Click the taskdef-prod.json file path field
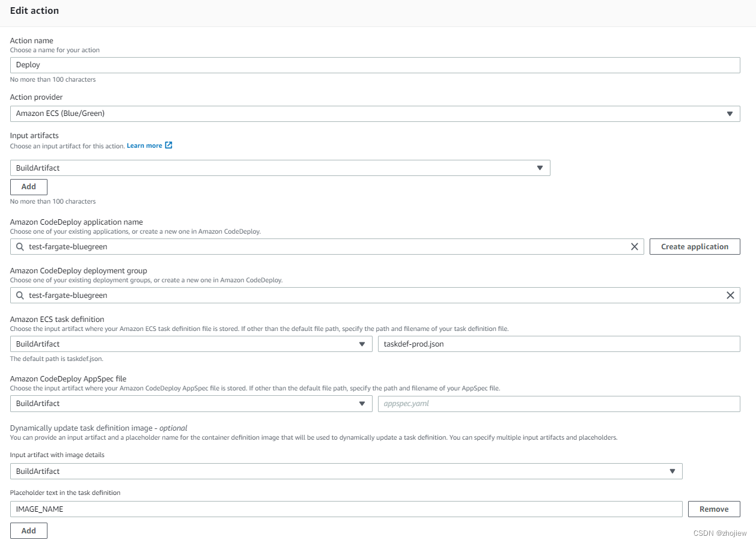 coord(559,344)
